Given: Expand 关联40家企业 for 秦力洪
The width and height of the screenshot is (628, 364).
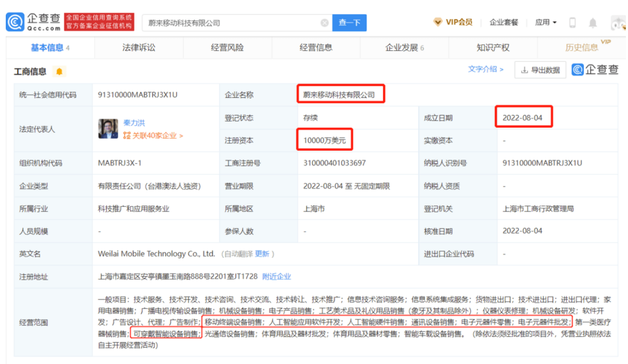Looking at the screenshot, I should click(x=154, y=135).
